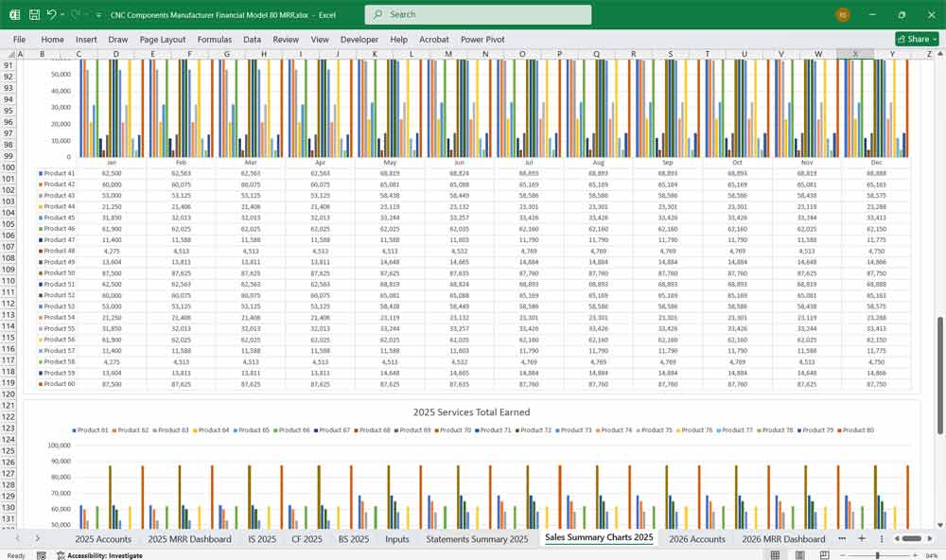This screenshot has width=946, height=560.
Task: Click the horizontal scrollbar thumb
Action: pyautogui.click(x=911, y=538)
